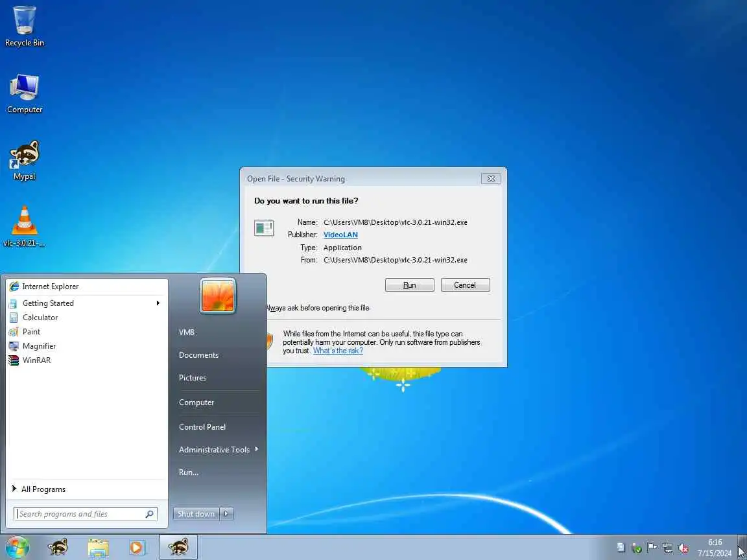Screen dimensions: 747x560
Task: Expand the Administrative Tools submenu arrow
Action: tap(257, 449)
